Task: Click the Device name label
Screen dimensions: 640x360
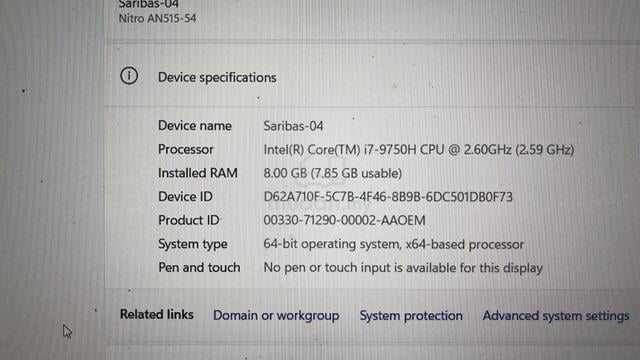Action: (x=195, y=126)
